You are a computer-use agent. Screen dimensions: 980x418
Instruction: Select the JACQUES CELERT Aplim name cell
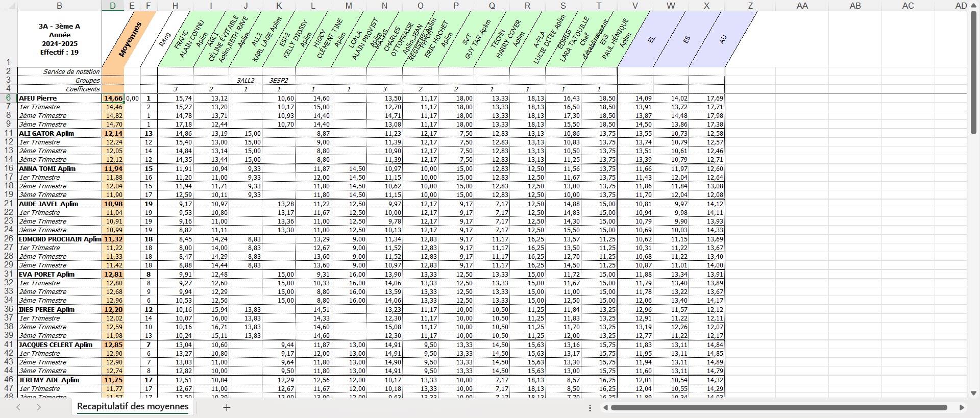pyautogui.click(x=60, y=345)
